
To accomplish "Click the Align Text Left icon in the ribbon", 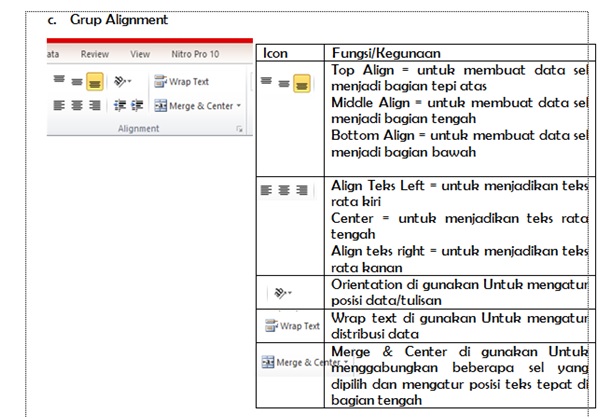I will tap(59, 105).
